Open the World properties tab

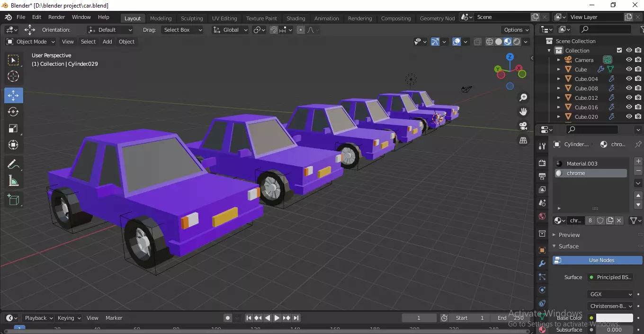pyautogui.click(x=542, y=216)
